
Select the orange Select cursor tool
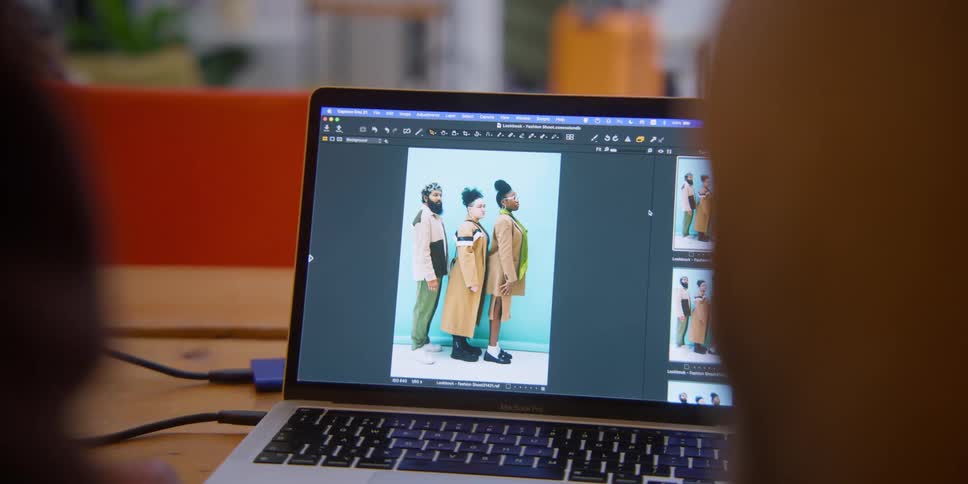click(x=432, y=132)
